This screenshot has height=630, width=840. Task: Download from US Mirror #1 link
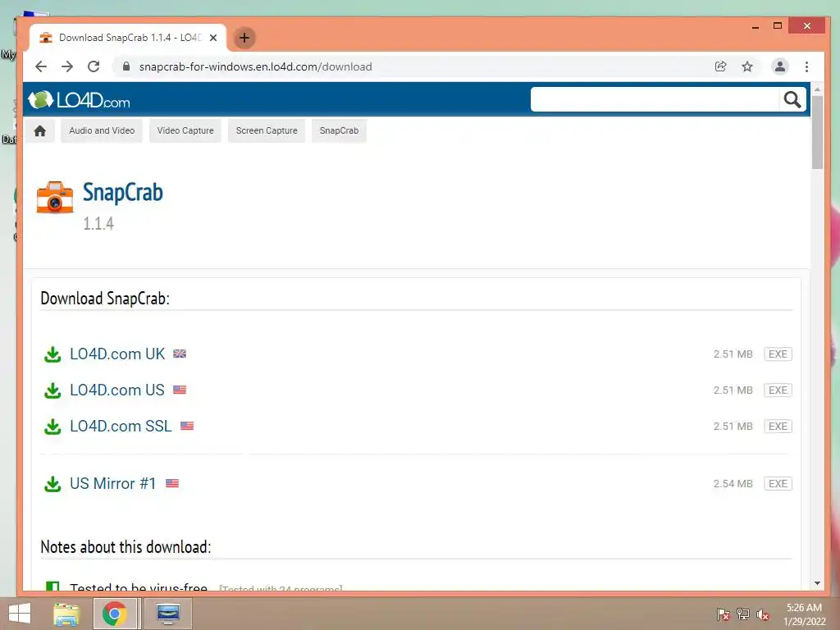click(113, 484)
